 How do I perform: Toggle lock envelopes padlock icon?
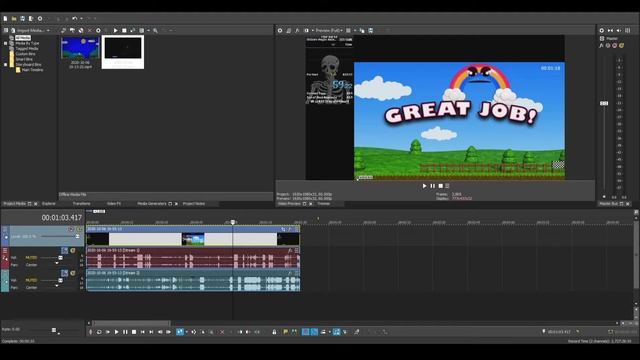click(x=274, y=332)
